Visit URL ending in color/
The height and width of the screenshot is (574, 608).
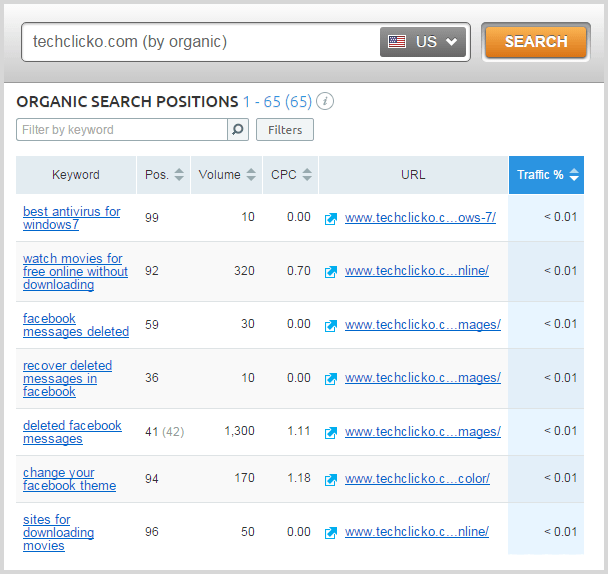418,479
